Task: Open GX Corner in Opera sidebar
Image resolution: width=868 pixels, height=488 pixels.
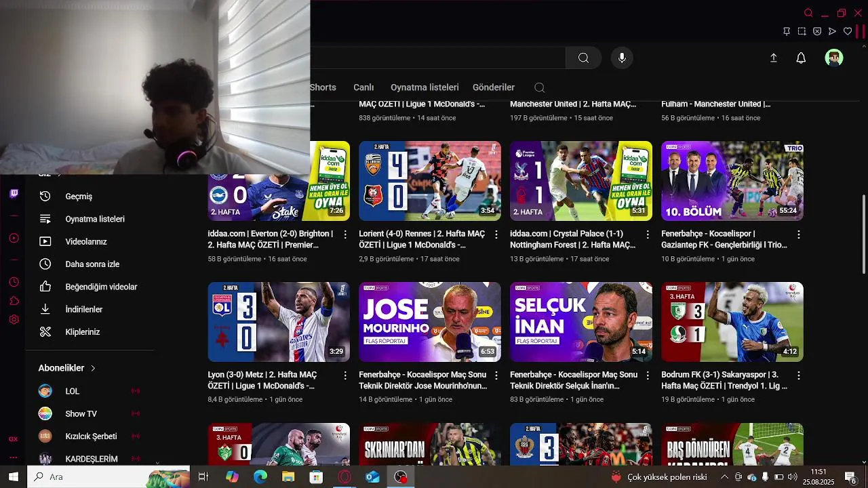Action: point(13,439)
